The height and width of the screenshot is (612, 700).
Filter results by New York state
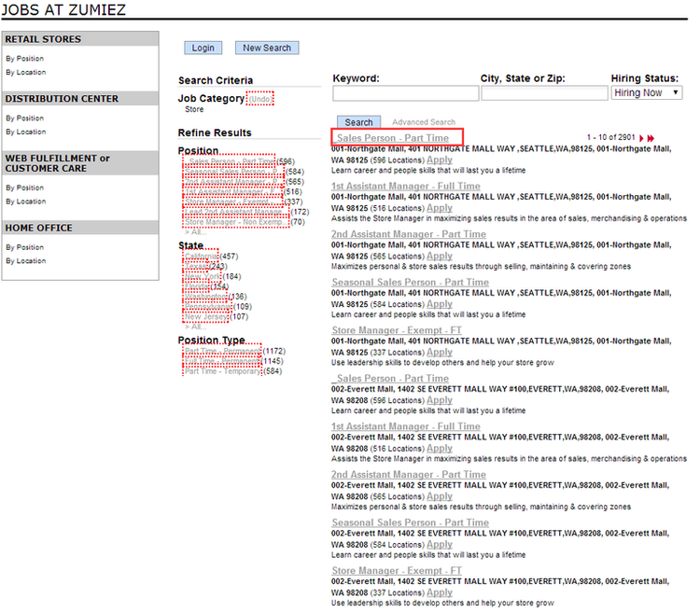[x=203, y=277]
